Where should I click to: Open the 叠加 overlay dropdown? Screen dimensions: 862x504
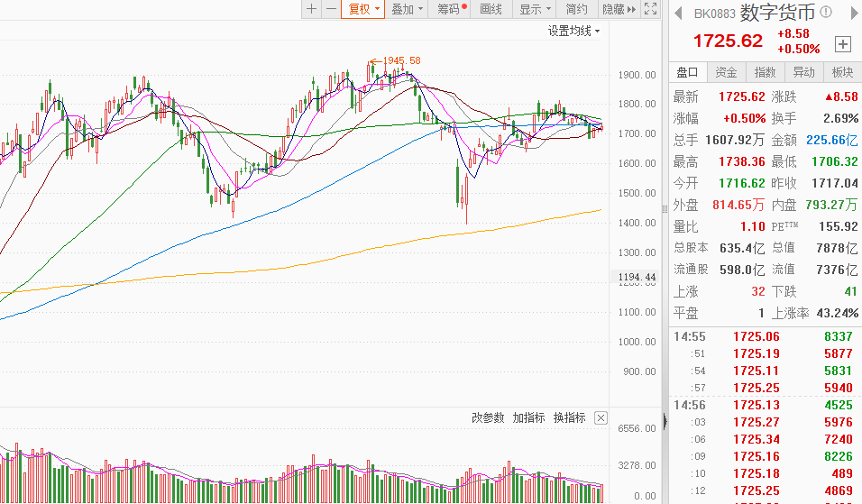[x=408, y=9]
